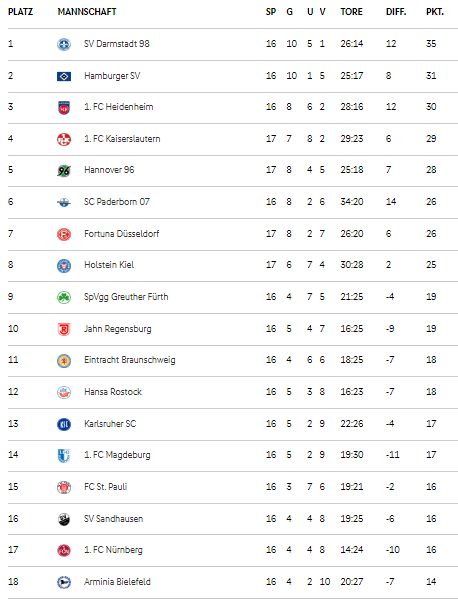Click the Karlsruher SC blue logo
This screenshot has height=608, width=458.
pos(64,424)
